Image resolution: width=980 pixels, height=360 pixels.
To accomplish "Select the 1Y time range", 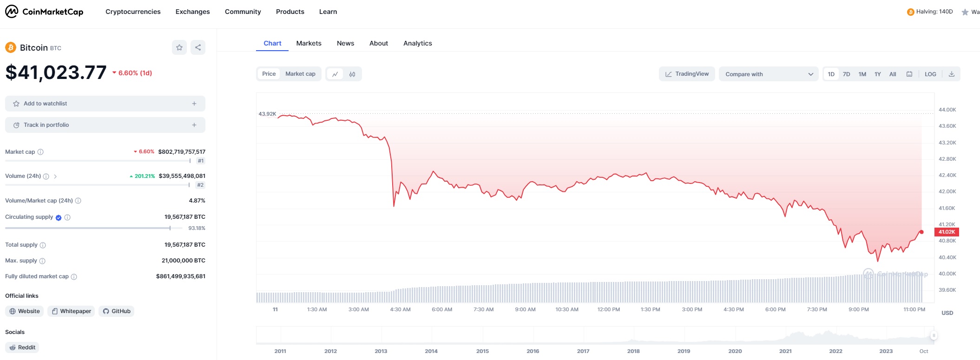I will [878, 74].
